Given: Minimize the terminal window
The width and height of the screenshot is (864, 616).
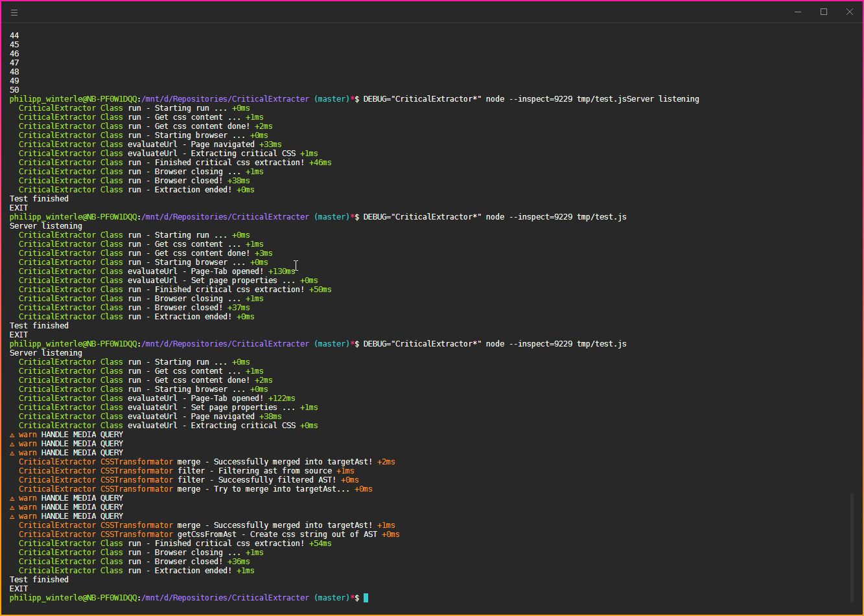Looking at the screenshot, I should [x=797, y=12].
